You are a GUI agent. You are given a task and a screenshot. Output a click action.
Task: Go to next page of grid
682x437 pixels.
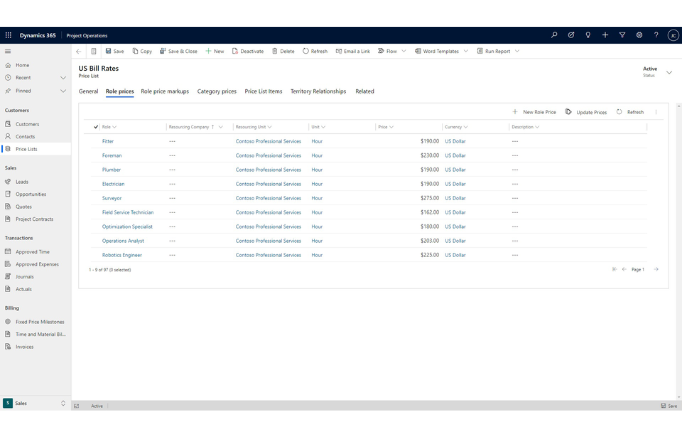[x=656, y=270]
